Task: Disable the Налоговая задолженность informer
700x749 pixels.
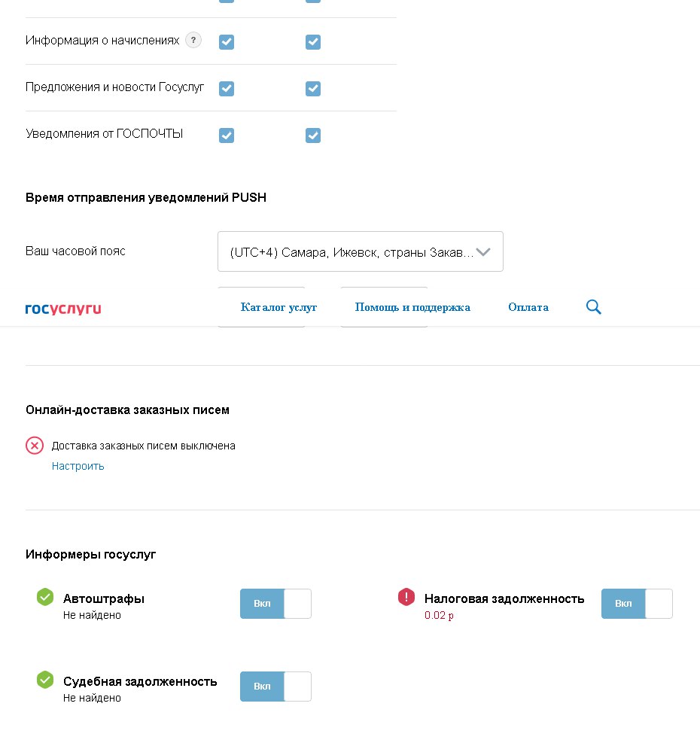Action: [x=637, y=604]
